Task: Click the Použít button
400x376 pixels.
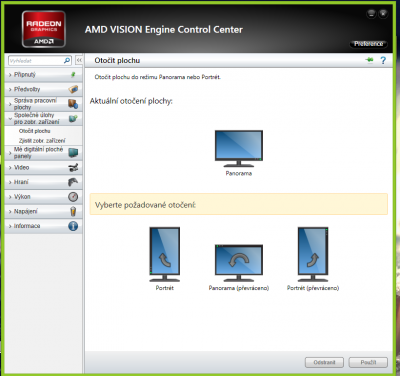Action: tap(368, 362)
